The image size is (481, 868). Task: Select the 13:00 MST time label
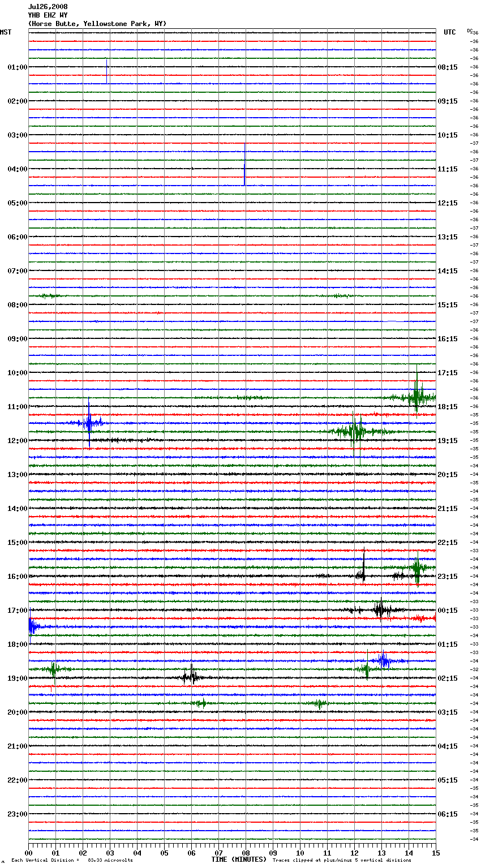(18, 475)
